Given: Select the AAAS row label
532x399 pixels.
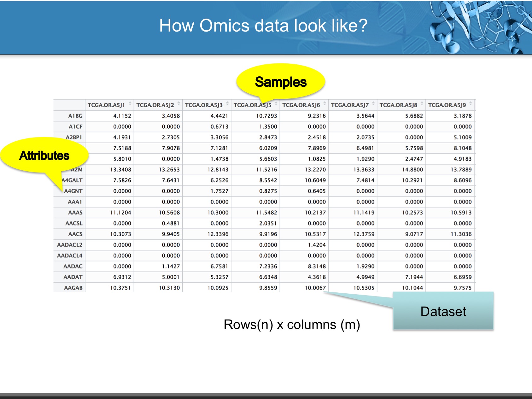Looking at the screenshot, I should point(75,213).
